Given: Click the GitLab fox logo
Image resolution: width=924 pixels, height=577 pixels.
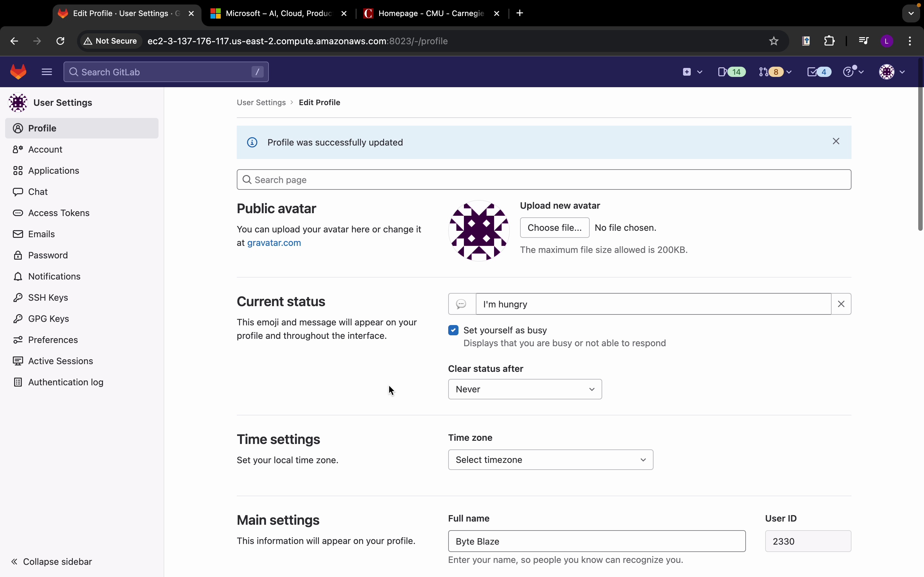Looking at the screenshot, I should (x=18, y=72).
